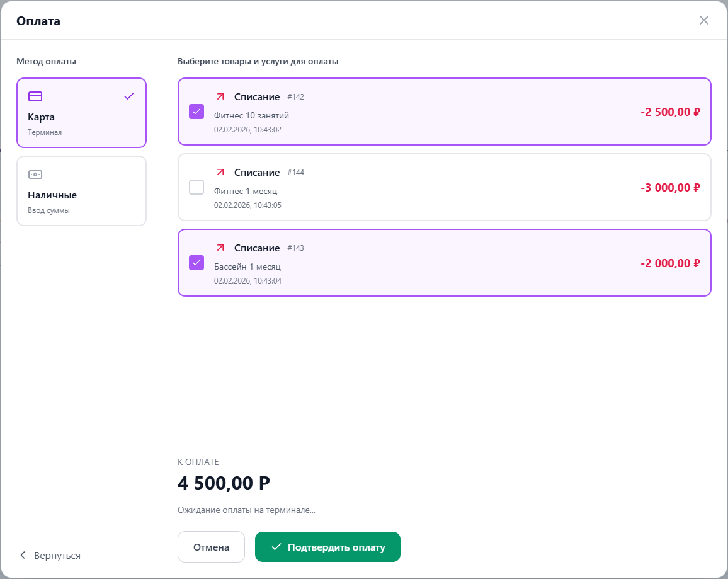Image resolution: width=728 pixels, height=579 pixels.
Task: Click the К ОПЛАТЕ label
Action: pyautogui.click(x=198, y=462)
